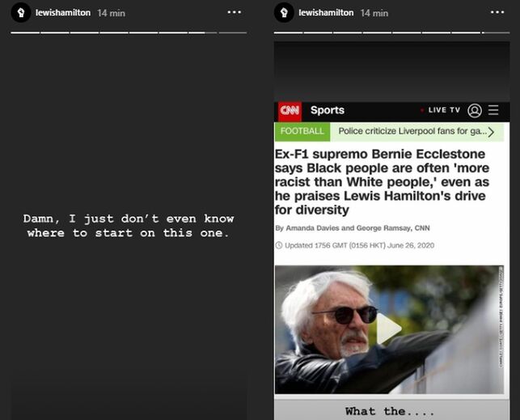520x420 pixels.
Task: Open the Ex-F1 supremo Bernie Ecclestone headline
Action: [x=380, y=182]
